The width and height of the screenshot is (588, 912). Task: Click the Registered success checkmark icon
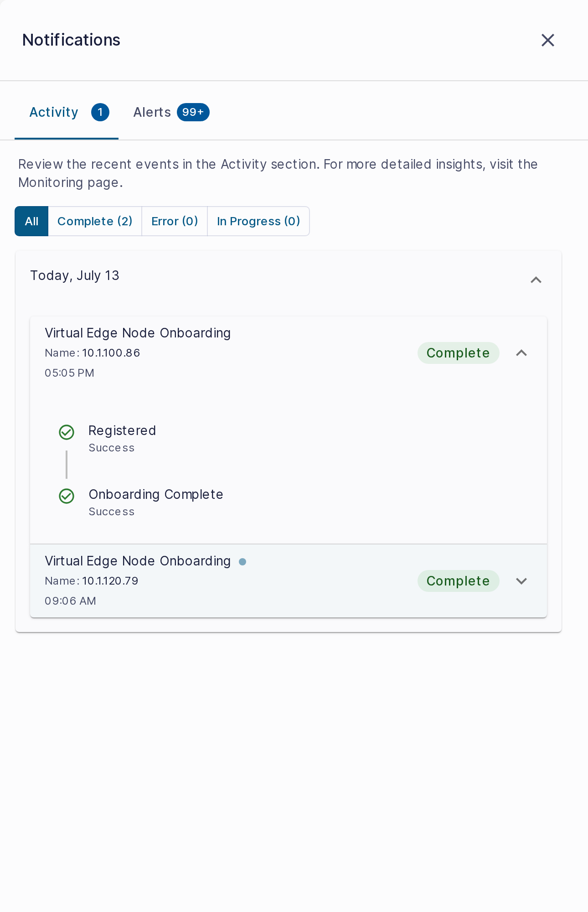click(x=67, y=432)
